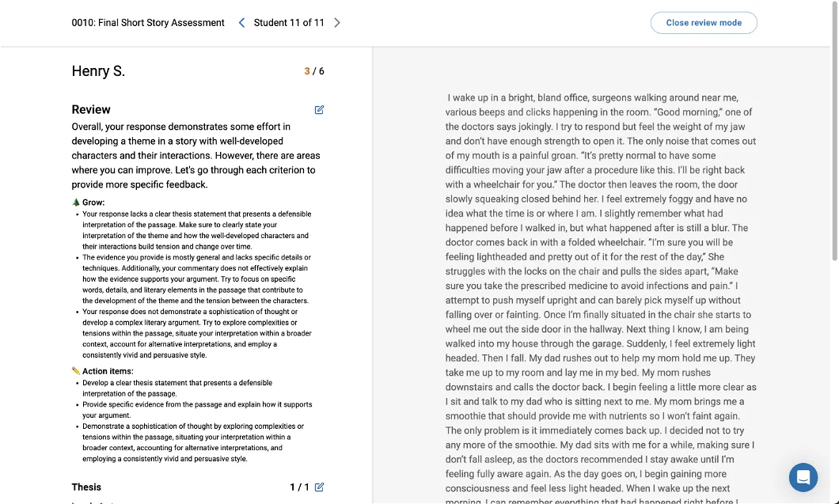The width and height of the screenshot is (839, 504).
Task: Click the student name Henry S.
Action: (x=98, y=71)
